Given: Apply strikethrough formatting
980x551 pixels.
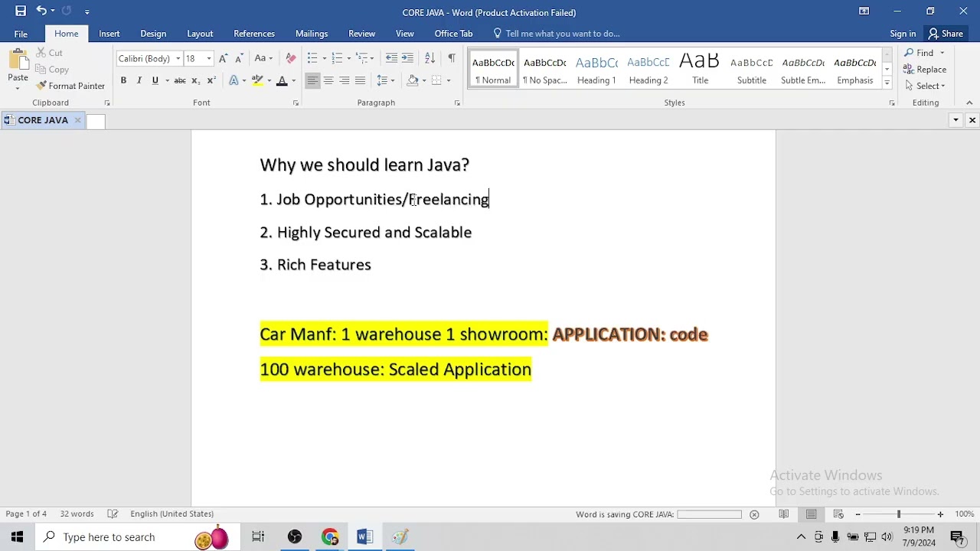Looking at the screenshot, I should (180, 80).
